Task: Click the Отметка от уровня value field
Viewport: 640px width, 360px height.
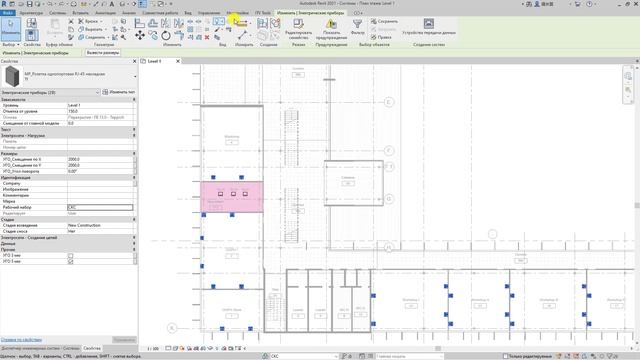Action: 100,111
